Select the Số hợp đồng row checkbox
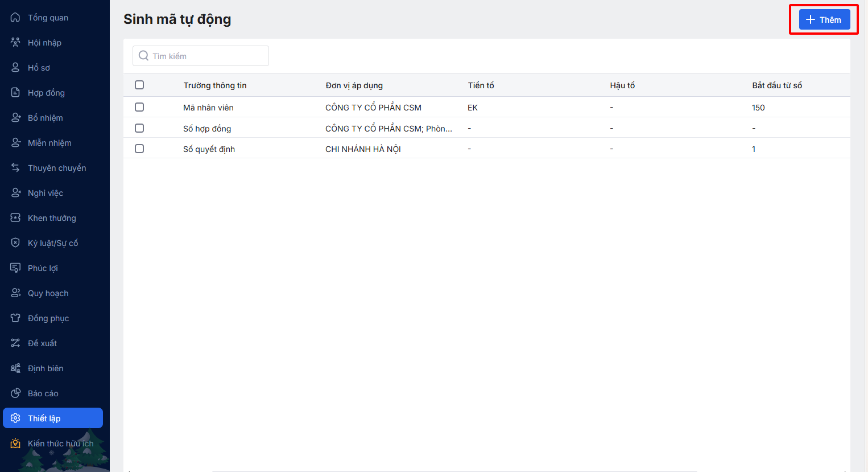Screen dimensions: 868x472 [139, 128]
